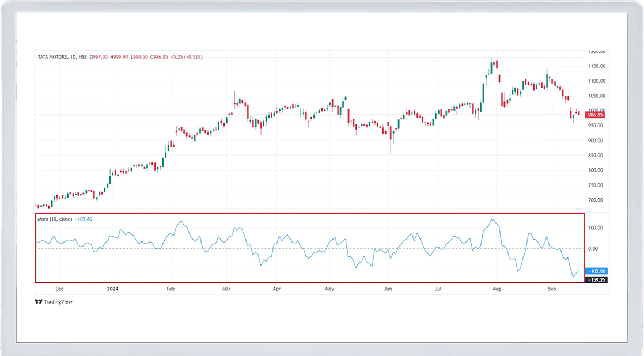Select the Dec label on time axis

pyautogui.click(x=59, y=289)
